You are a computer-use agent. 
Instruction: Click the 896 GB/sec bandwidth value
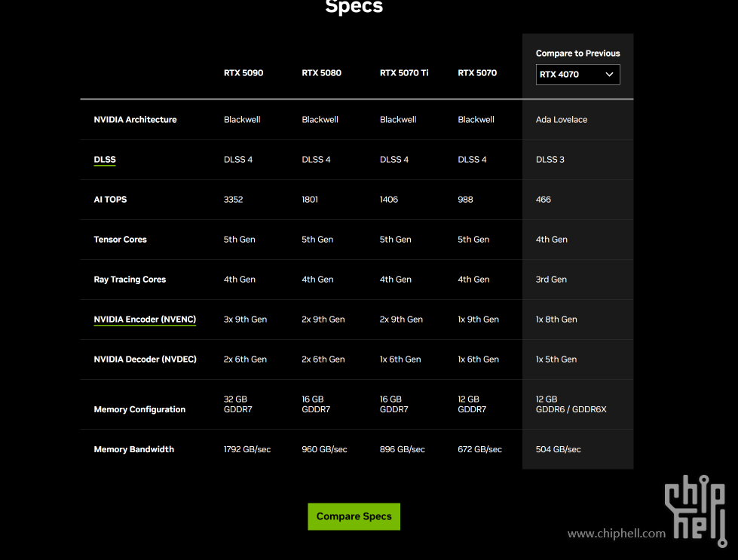coord(403,449)
